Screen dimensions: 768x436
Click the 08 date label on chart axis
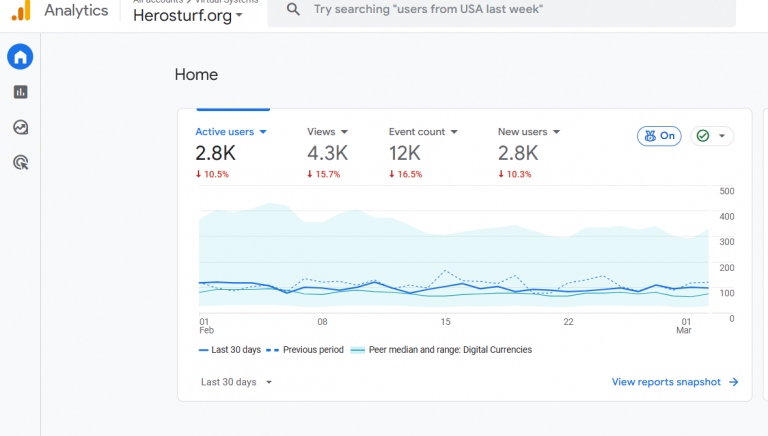click(x=322, y=322)
